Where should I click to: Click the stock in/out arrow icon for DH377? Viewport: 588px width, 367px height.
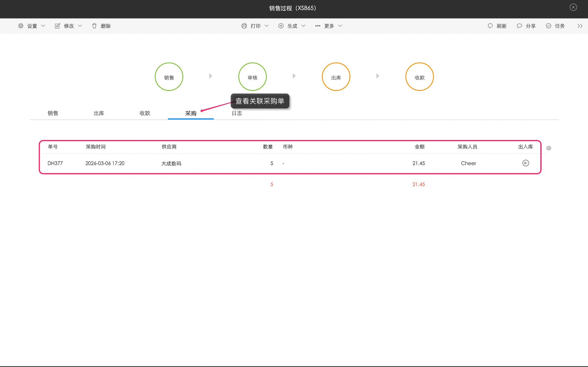(525, 163)
